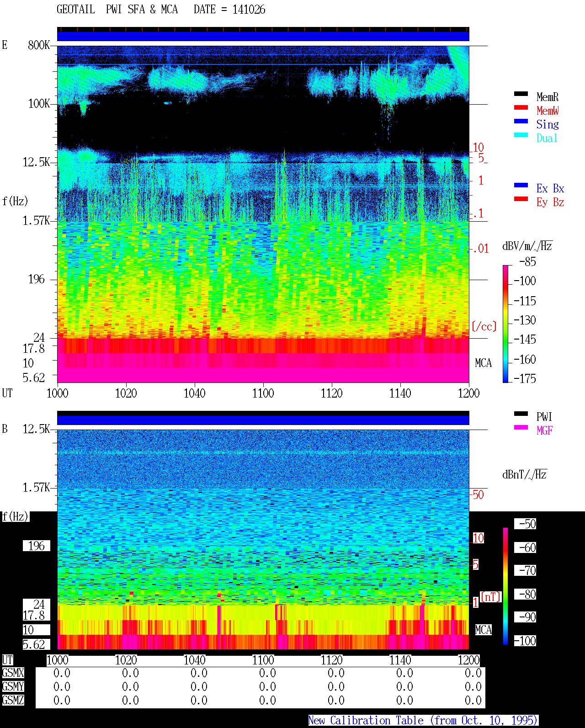Click the blue Ex Bx legend swatch
585x728 pixels.
click(x=521, y=186)
